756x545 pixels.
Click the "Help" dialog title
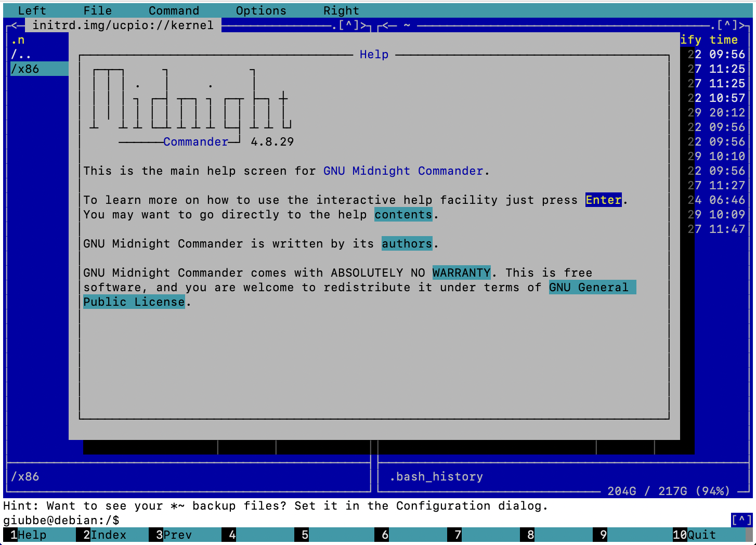(x=374, y=54)
